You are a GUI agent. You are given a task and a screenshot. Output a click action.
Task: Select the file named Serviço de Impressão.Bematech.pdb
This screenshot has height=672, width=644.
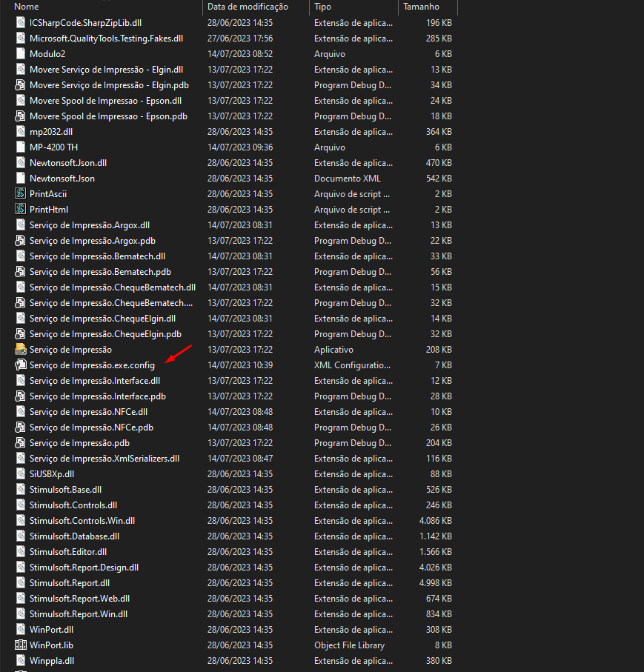(100, 272)
